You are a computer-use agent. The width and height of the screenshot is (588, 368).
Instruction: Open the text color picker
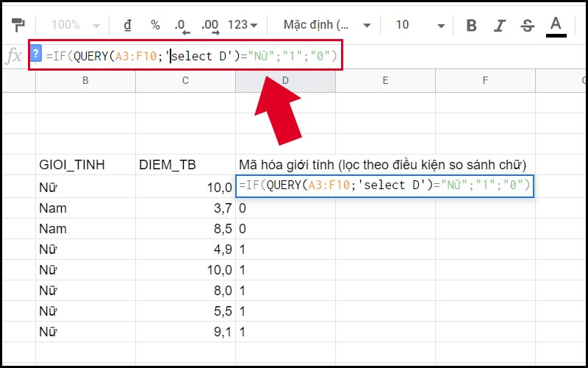[x=556, y=25]
